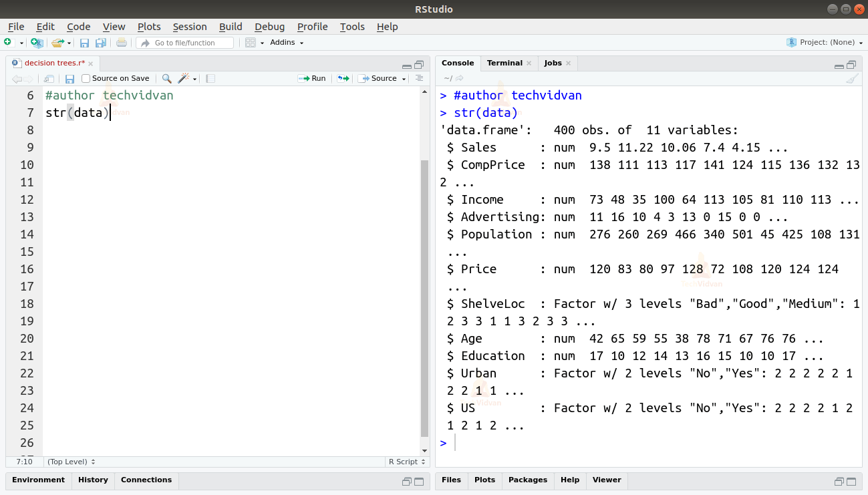The width and height of the screenshot is (868, 495).
Task: Show the document outline icon
Action: [419, 79]
